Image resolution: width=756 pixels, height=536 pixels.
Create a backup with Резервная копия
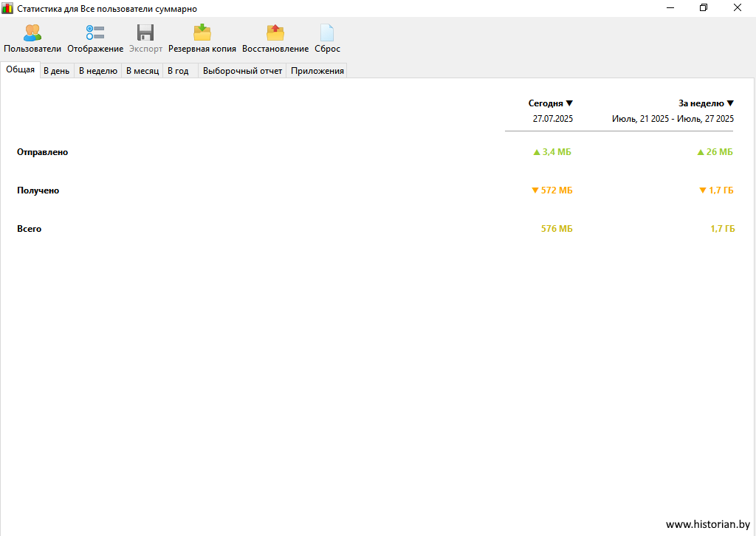click(x=202, y=33)
